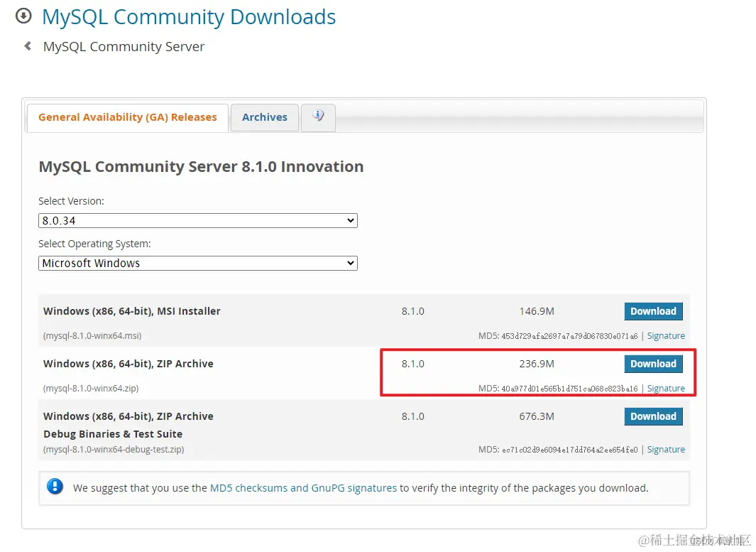
Task: Open MD5 checksums and GnuPG signatures link
Action: (303, 488)
